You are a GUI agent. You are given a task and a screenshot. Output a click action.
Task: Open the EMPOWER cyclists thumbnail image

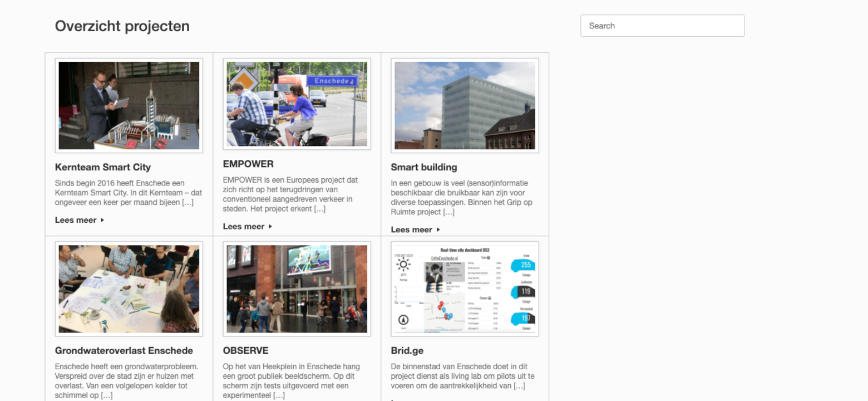[297, 104]
